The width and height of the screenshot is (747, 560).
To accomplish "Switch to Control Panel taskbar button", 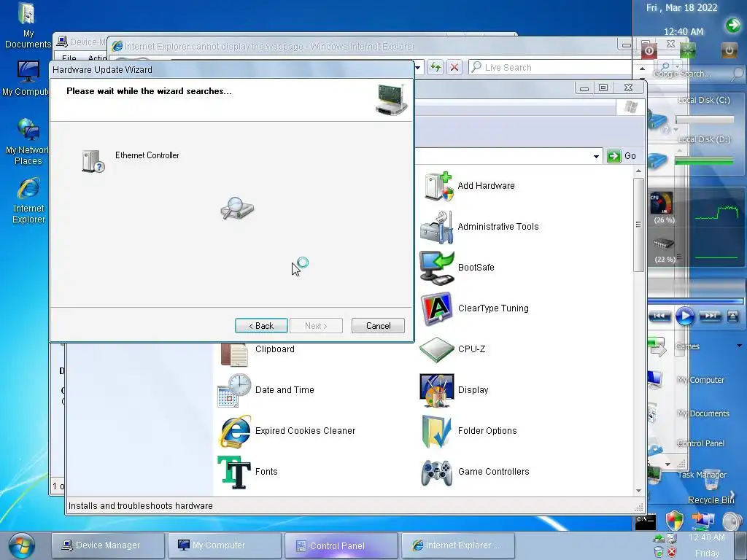I will pyautogui.click(x=341, y=545).
